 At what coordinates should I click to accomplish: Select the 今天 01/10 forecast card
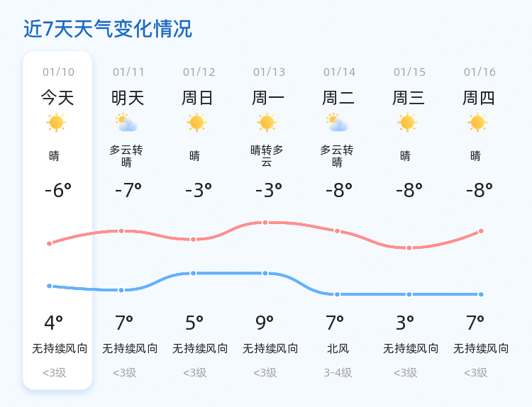(57, 221)
